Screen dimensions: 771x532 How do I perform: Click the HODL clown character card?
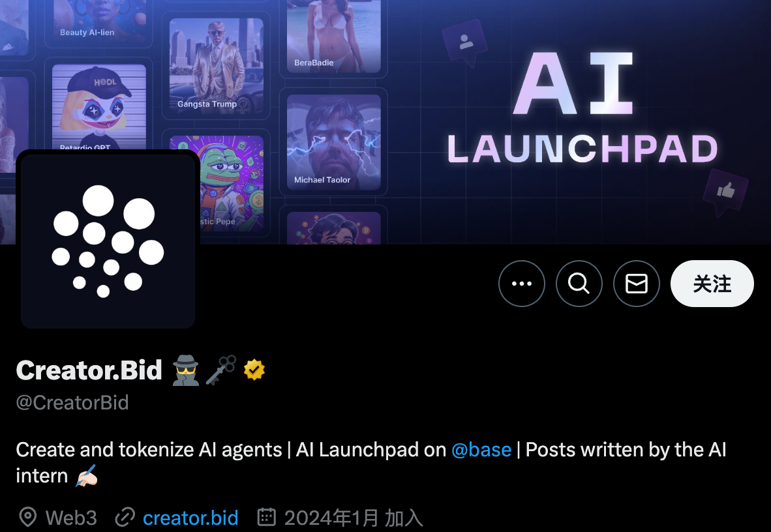pos(99,107)
